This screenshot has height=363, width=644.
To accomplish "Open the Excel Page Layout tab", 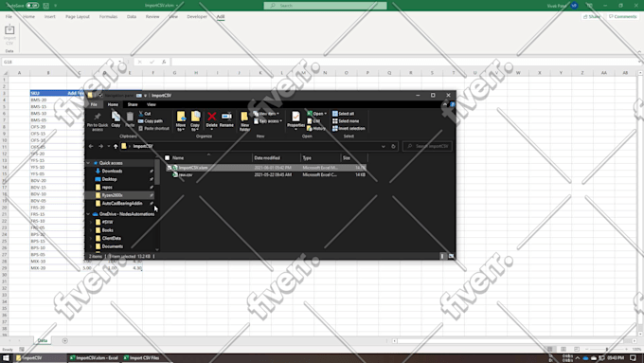I will click(x=78, y=17).
